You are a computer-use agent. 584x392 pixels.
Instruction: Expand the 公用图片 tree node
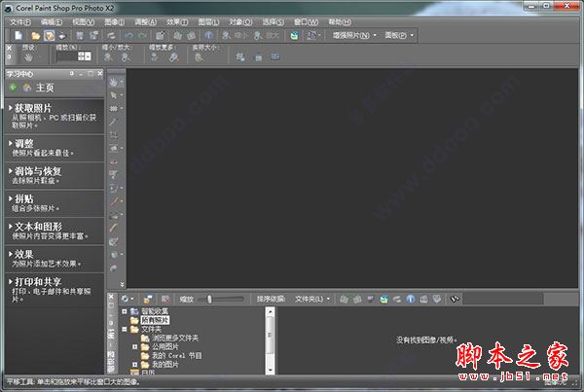click(x=135, y=347)
